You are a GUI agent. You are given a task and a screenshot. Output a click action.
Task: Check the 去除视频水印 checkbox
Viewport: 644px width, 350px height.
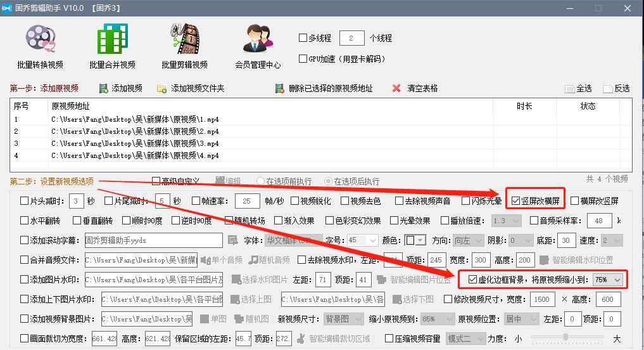[301, 260]
